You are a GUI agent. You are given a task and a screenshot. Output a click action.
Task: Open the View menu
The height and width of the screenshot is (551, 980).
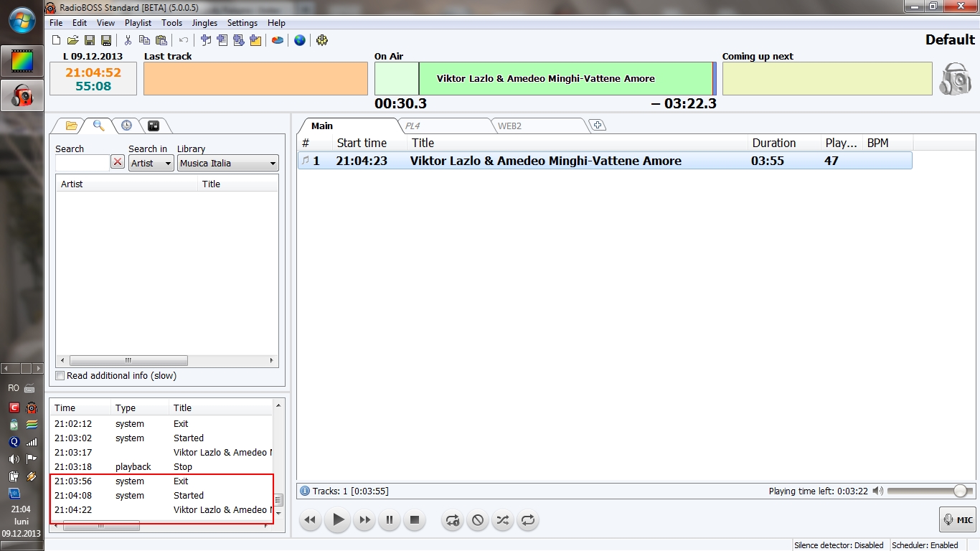click(105, 23)
